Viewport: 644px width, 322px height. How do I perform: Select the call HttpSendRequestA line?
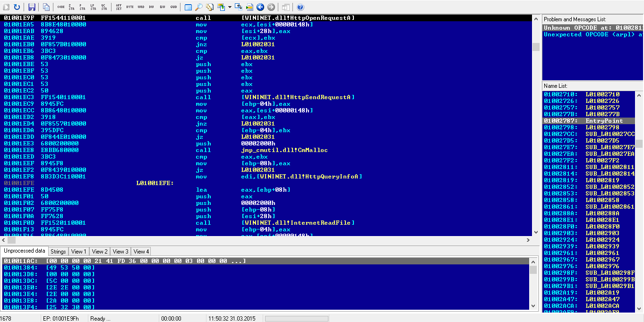266,97
